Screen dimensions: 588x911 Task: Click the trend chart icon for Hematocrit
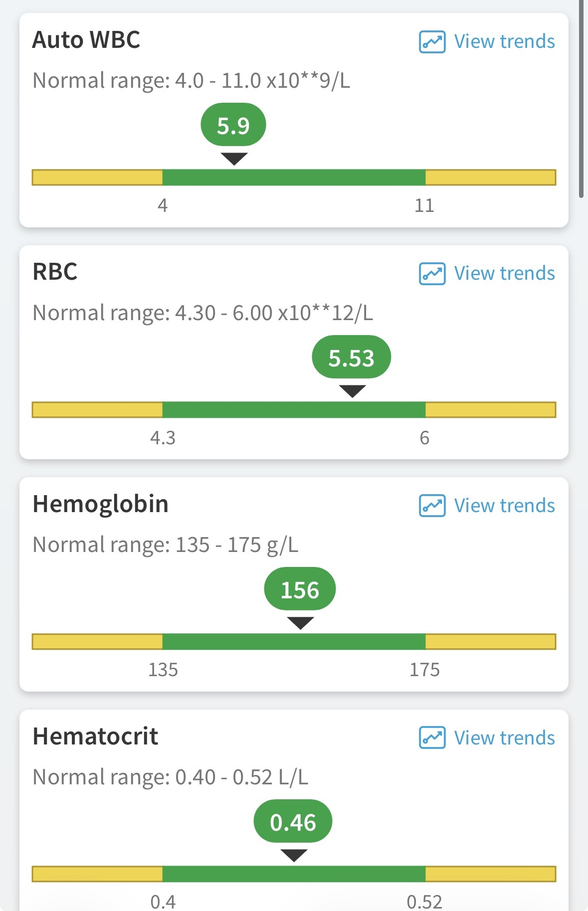432,738
